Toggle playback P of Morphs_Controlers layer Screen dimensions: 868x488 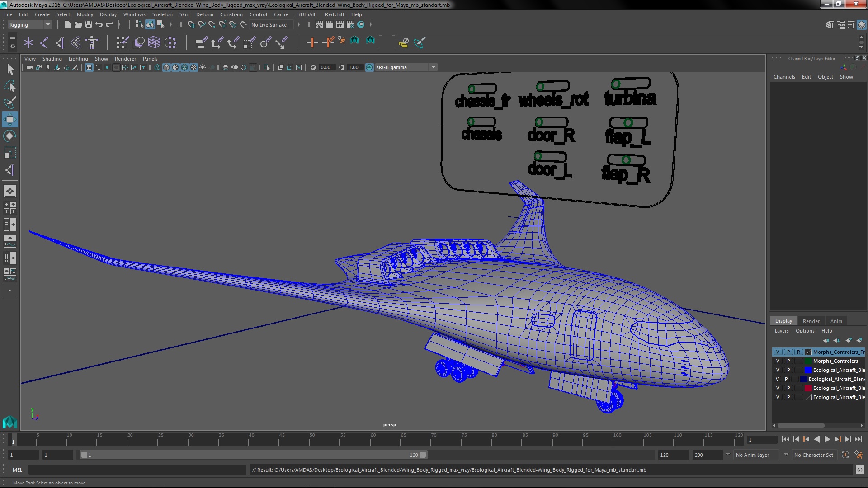(788, 361)
